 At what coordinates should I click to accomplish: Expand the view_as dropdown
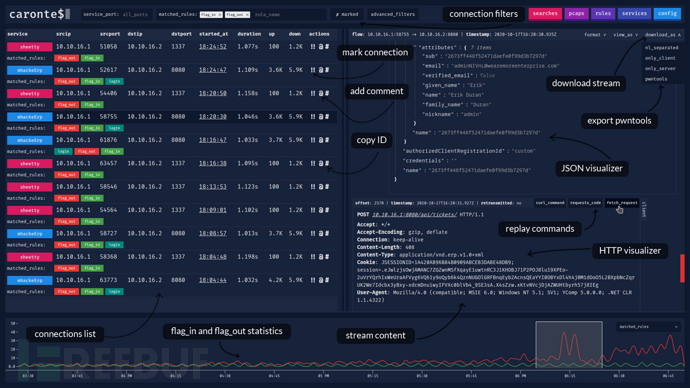click(625, 35)
